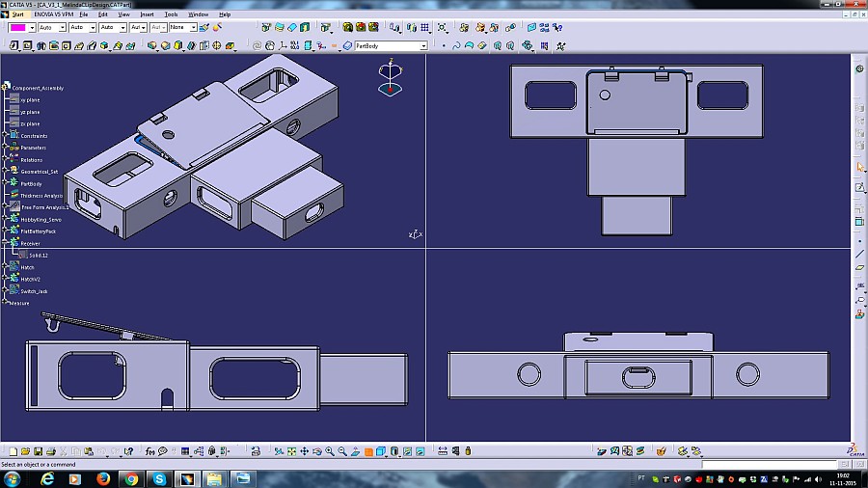
Task: Click the Zoom Out magnifier icon
Action: pos(342,451)
